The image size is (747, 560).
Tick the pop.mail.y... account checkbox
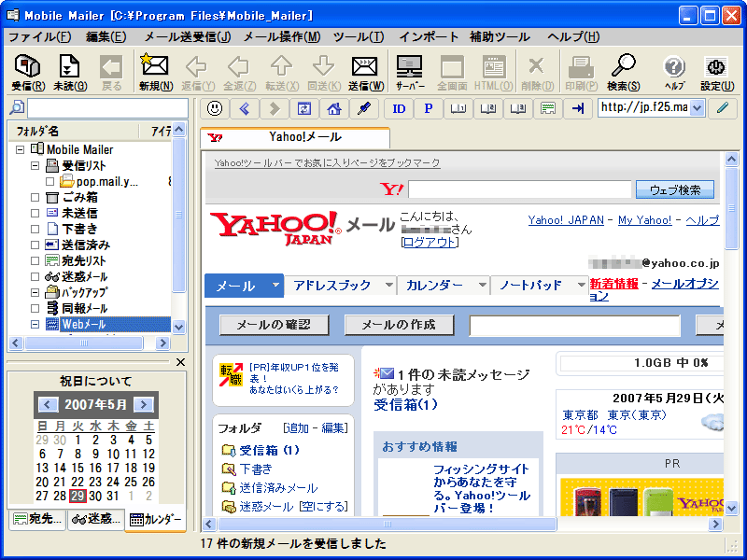50,181
